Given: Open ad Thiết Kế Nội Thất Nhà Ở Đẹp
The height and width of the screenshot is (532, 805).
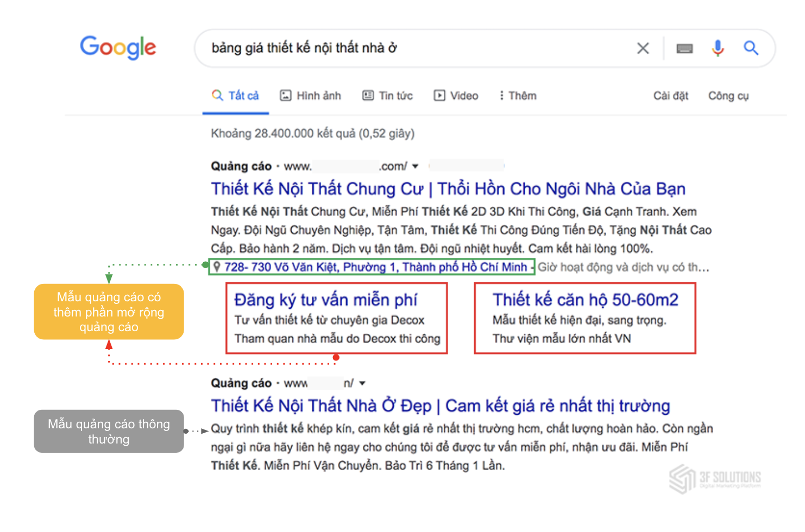Looking at the screenshot, I should coord(441,406).
